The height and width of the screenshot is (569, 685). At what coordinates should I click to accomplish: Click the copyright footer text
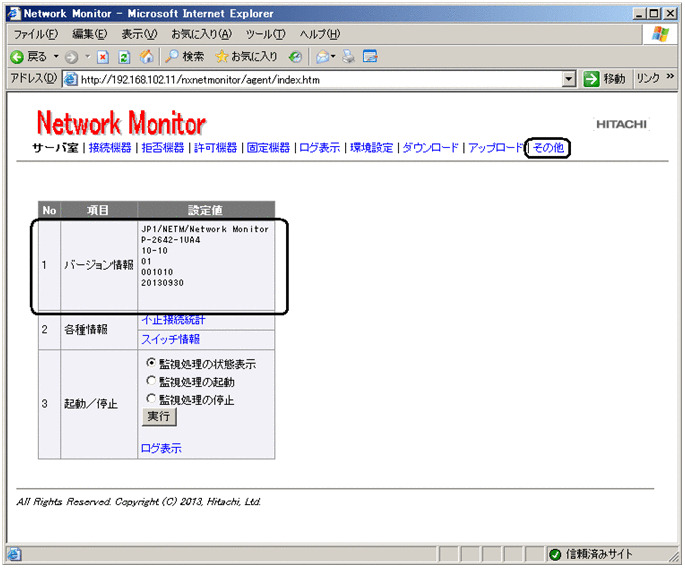[x=138, y=502]
